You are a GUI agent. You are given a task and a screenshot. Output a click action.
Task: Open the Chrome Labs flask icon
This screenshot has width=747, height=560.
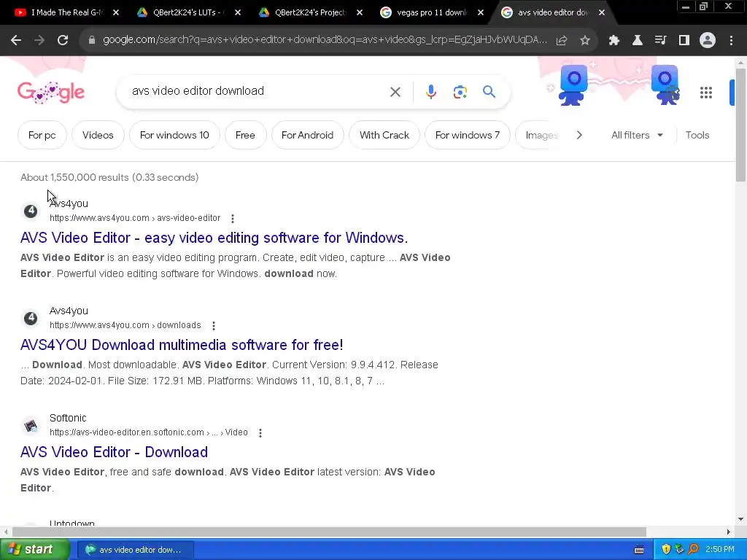pos(638,41)
